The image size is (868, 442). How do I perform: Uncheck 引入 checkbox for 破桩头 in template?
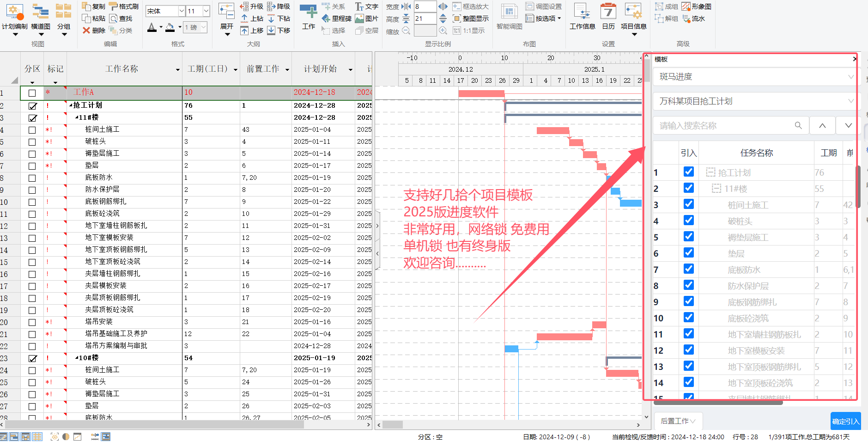click(x=688, y=221)
